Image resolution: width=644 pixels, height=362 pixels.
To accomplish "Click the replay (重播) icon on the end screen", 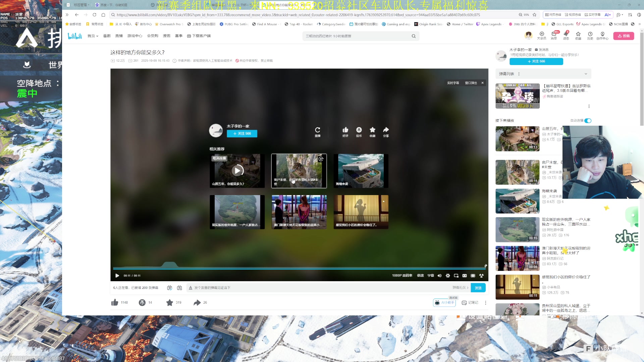I will pos(317,130).
